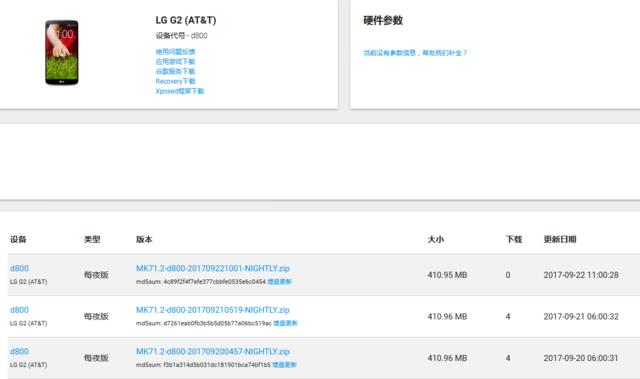Click the 2017-09-21 06:00:32 date cell
Viewport: 640px width, 379px height.
pos(581,317)
